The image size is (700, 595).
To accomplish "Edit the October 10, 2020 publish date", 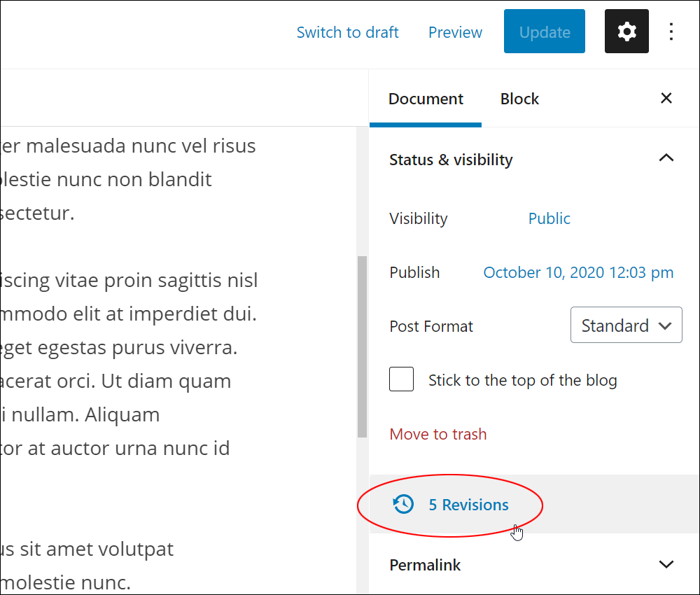I will [x=578, y=272].
